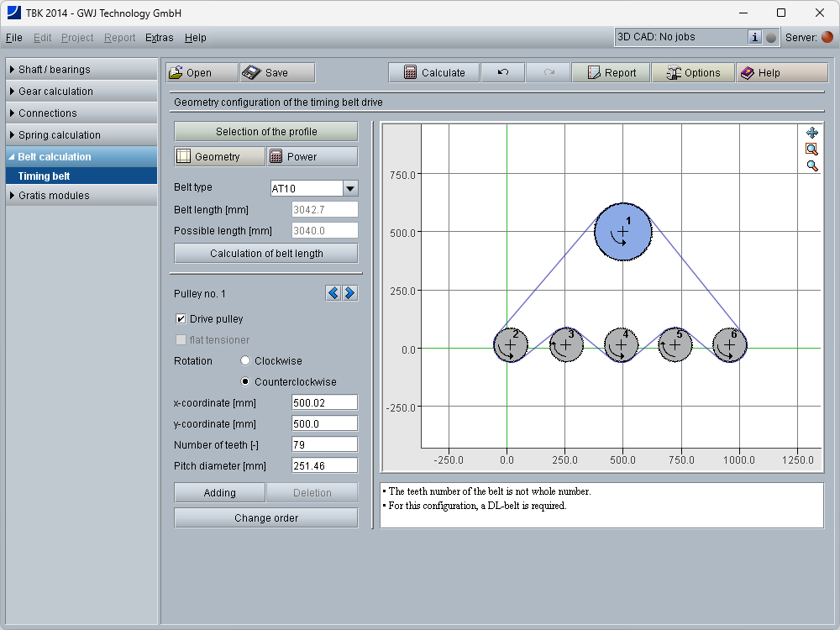Click Calculation of belt length button
Viewport: 840px width, 630px height.
pos(265,254)
